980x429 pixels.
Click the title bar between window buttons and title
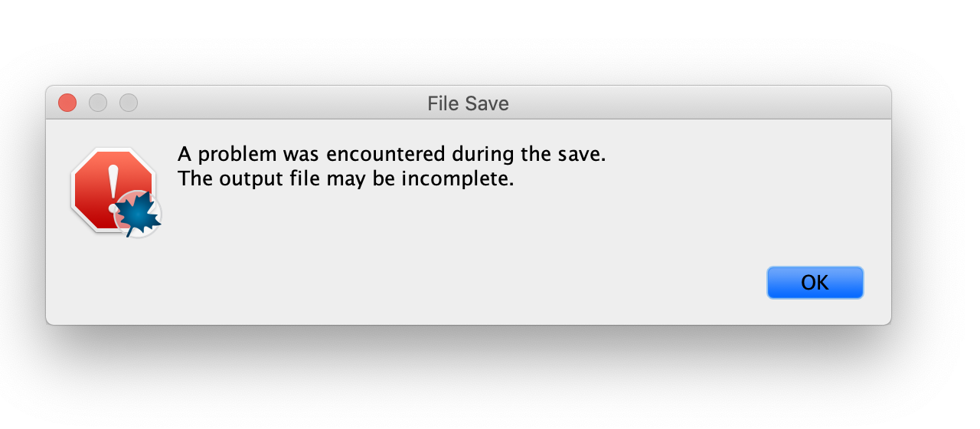(282, 103)
